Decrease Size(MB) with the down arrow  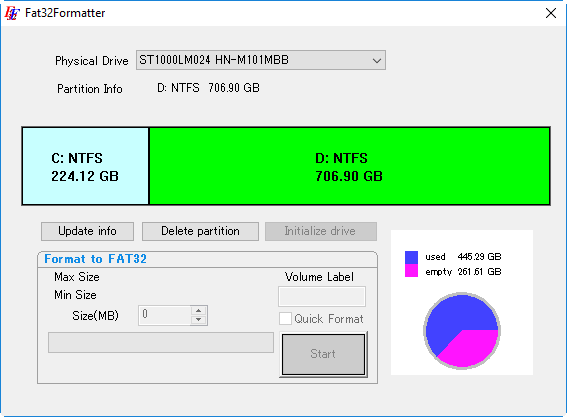point(199,320)
